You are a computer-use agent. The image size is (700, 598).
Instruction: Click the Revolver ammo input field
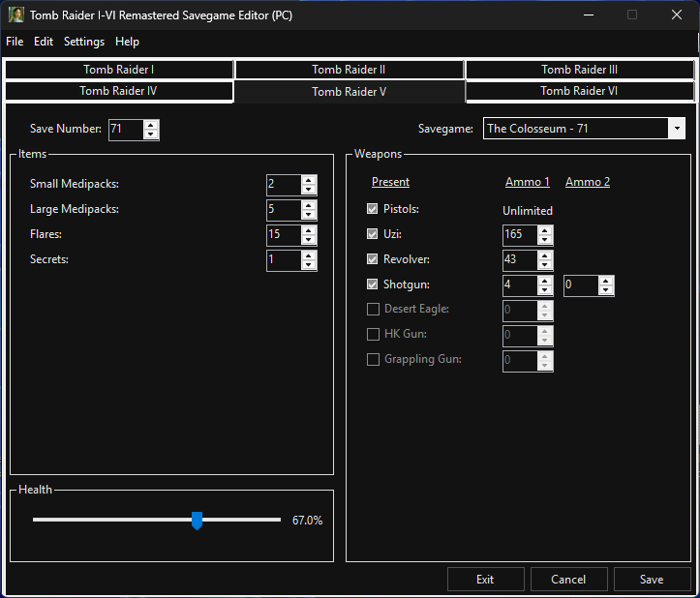point(520,260)
